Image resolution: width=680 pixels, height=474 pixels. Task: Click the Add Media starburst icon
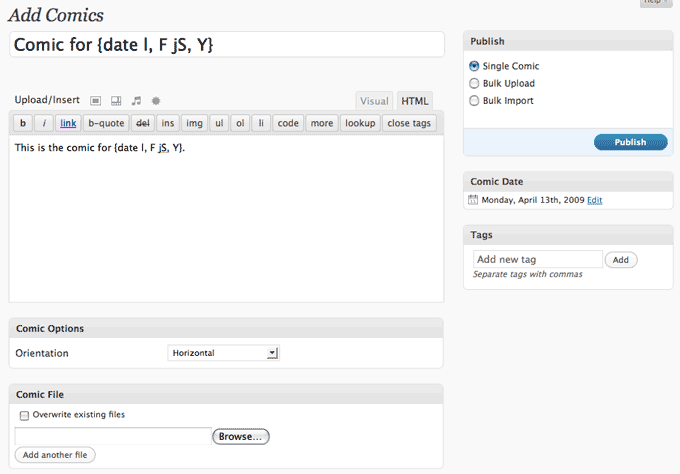[x=156, y=101]
